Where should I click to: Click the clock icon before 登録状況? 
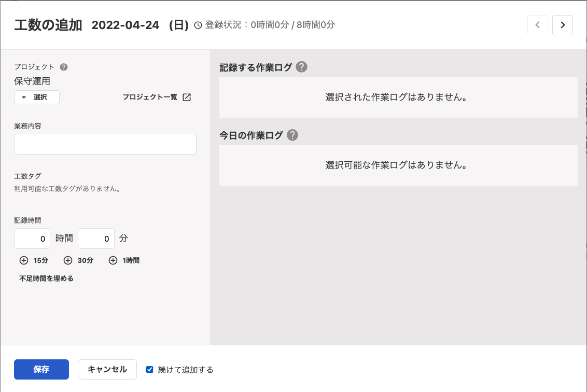click(198, 25)
